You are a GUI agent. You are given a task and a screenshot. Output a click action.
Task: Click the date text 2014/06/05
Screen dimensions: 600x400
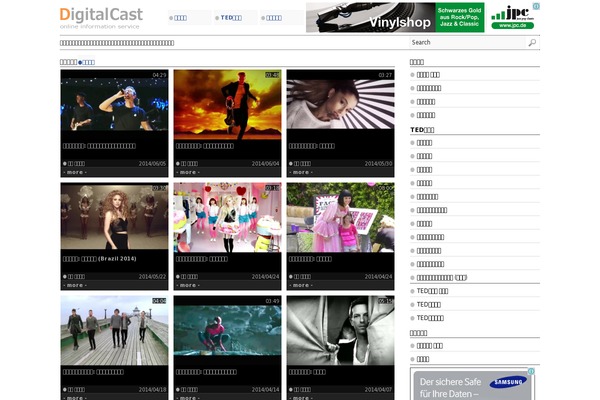pyautogui.click(x=152, y=163)
